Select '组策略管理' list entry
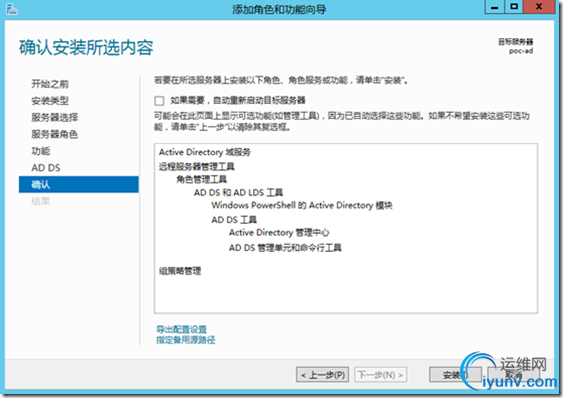The image size is (563, 398). [180, 271]
